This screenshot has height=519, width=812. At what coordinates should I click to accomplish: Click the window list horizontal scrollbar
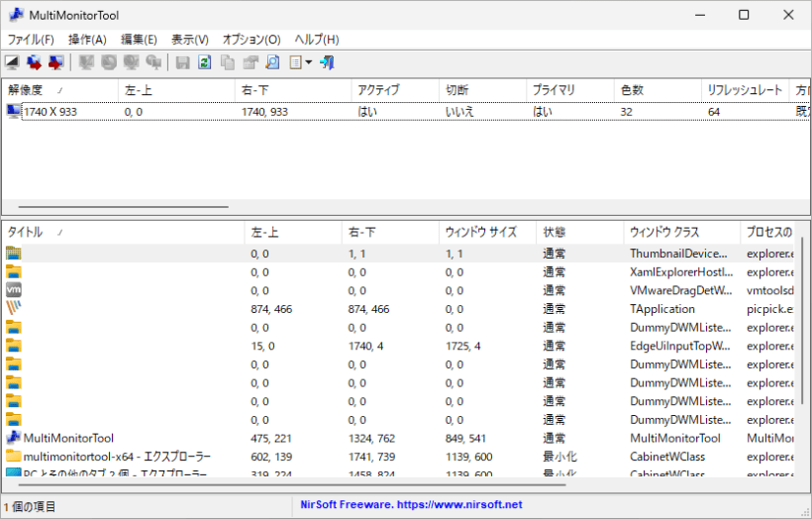[292, 484]
